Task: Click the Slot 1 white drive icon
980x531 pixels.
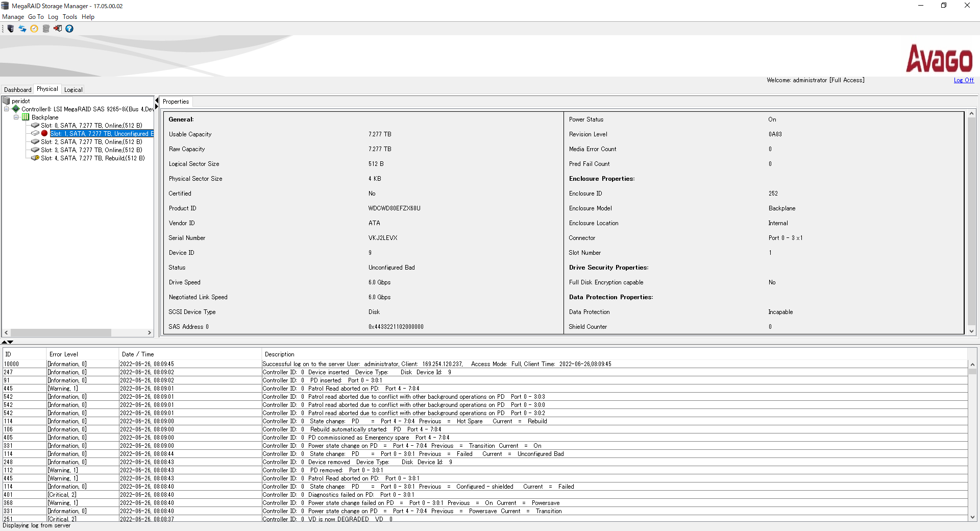Action: point(35,133)
